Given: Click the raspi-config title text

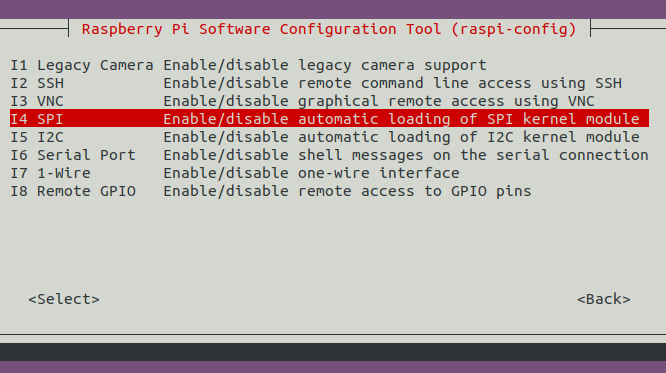Looking at the screenshot, I should (329, 29).
